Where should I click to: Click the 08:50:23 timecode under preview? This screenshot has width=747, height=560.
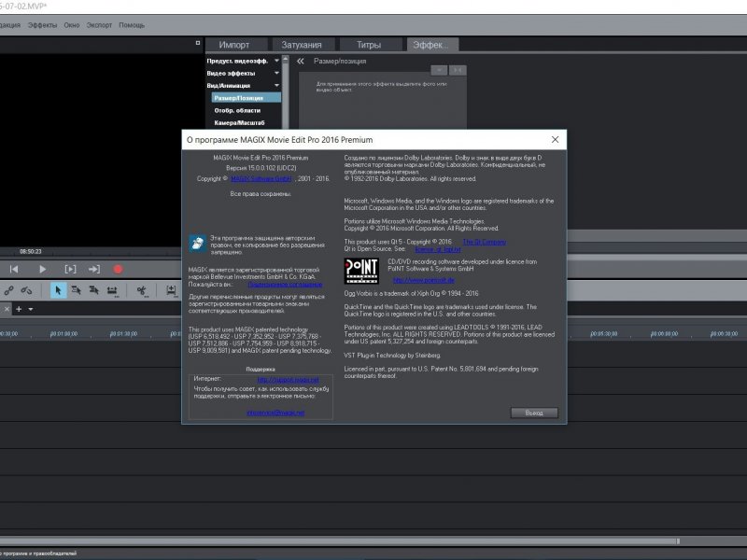point(31,251)
